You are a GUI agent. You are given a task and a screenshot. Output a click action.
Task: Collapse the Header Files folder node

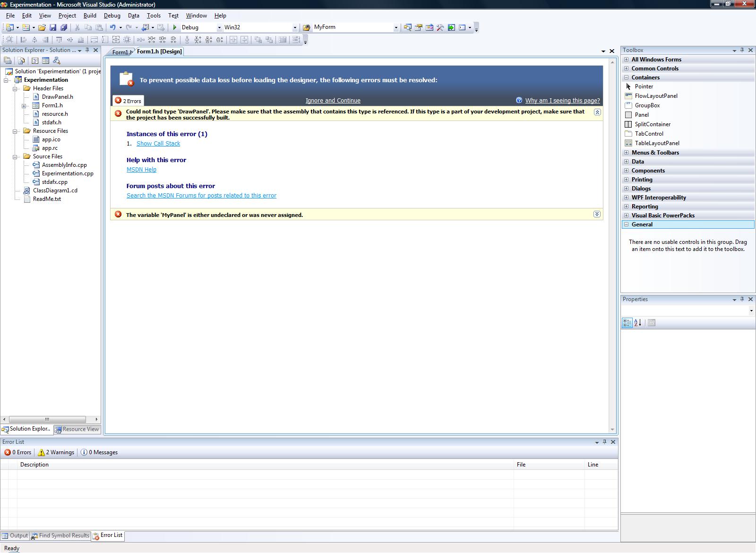click(x=15, y=88)
